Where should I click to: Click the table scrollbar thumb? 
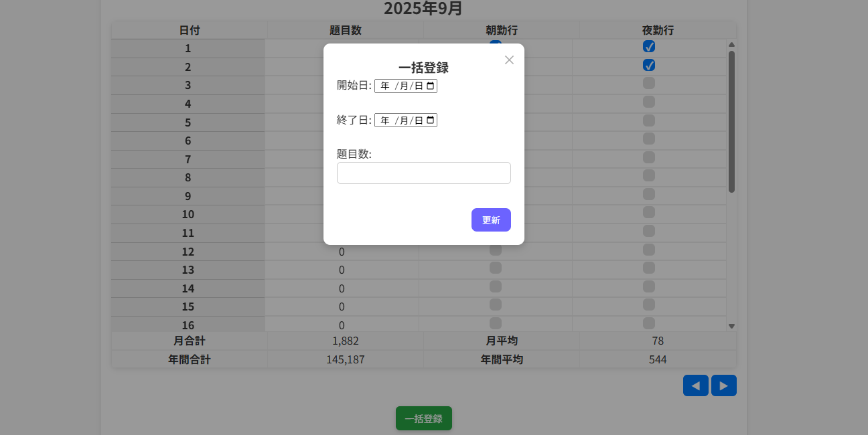[731, 121]
